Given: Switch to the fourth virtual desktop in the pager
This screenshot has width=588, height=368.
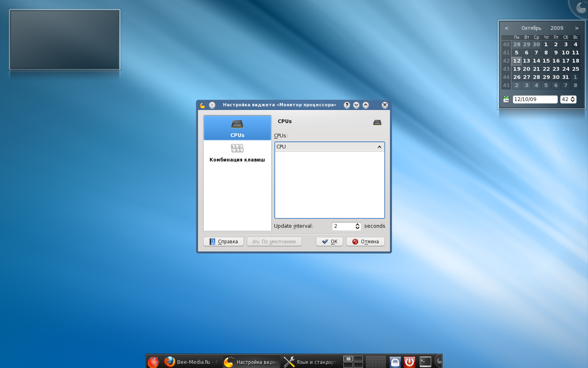Looking at the screenshot, I should [x=359, y=365].
